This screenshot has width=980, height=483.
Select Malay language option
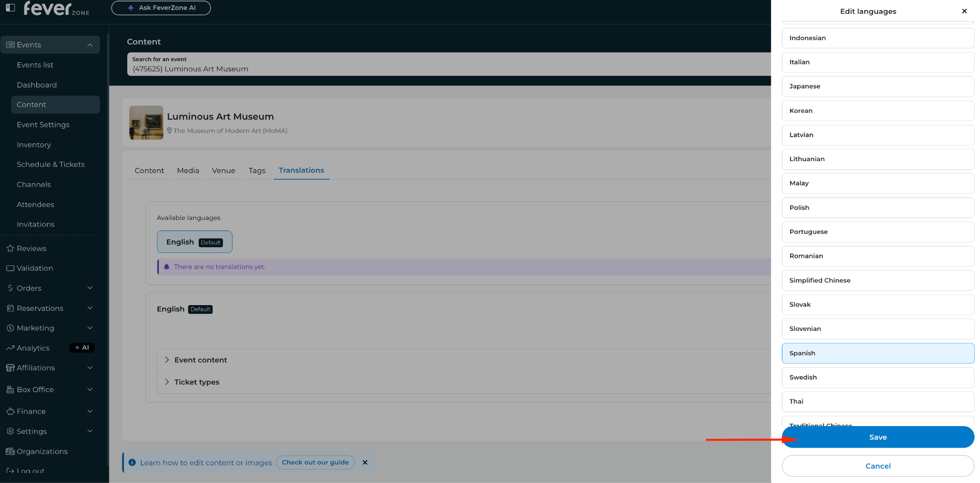(x=878, y=184)
